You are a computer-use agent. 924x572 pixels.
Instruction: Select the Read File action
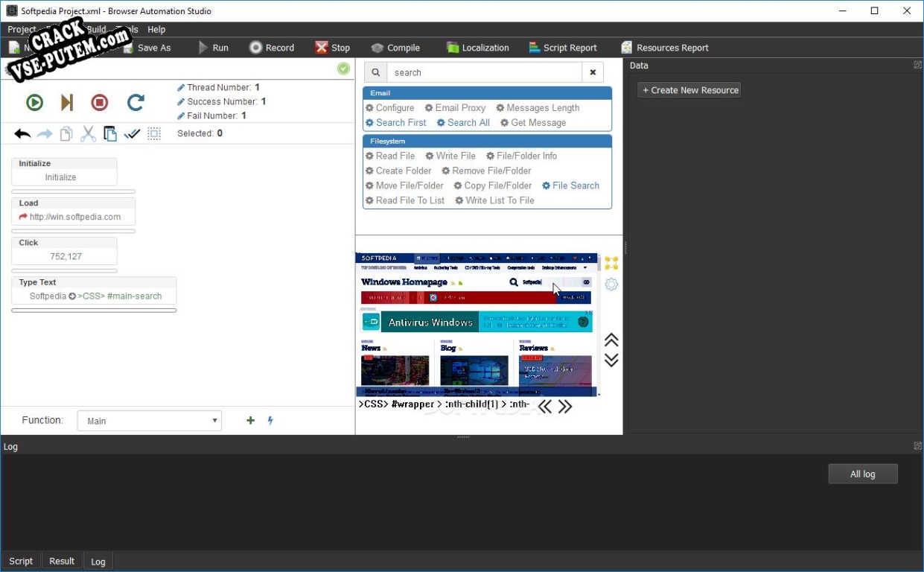pyautogui.click(x=390, y=156)
